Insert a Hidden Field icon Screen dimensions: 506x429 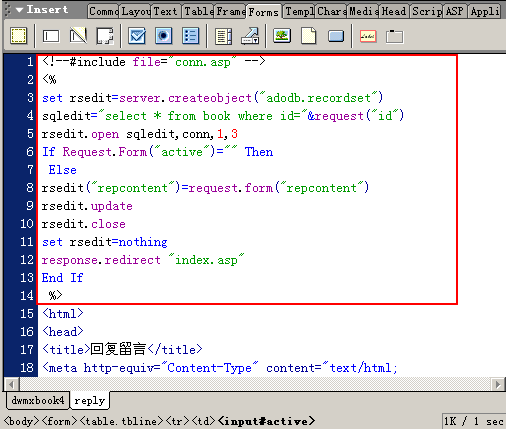(x=78, y=36)
